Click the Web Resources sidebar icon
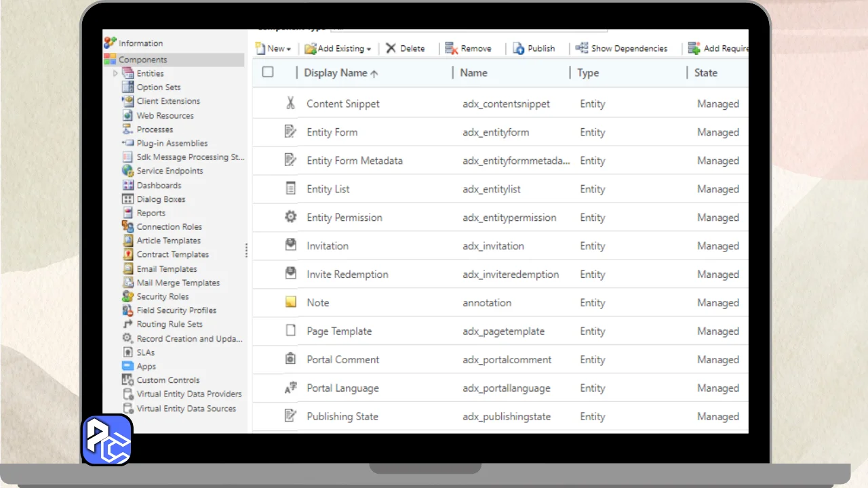The image size is (868, 488). 127,115
